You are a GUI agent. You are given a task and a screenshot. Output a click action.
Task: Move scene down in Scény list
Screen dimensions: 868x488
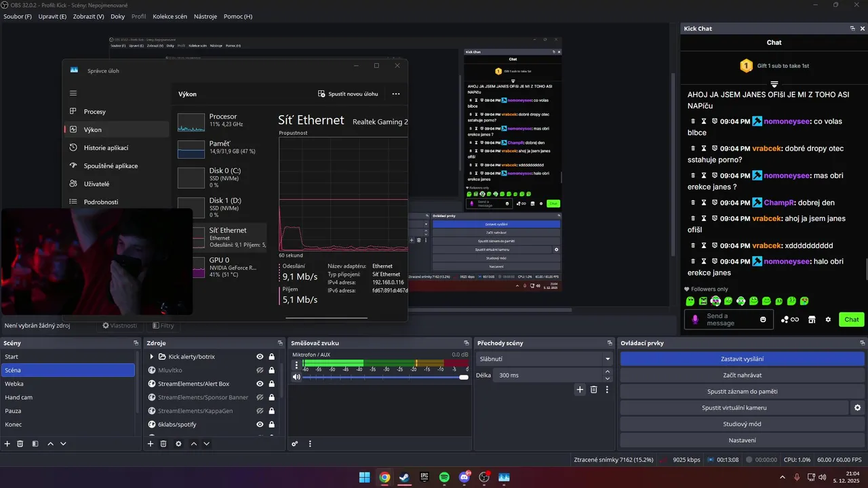(x=63, y=443)
